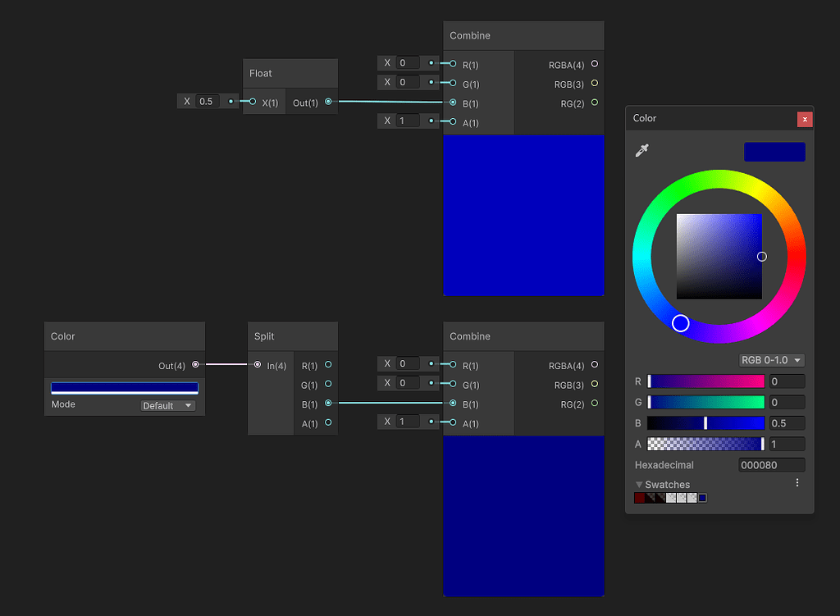The width and height of the screenshot is (840, 616).
Task: Click the X value field on the Float node
Action: [x=206, y=101]
